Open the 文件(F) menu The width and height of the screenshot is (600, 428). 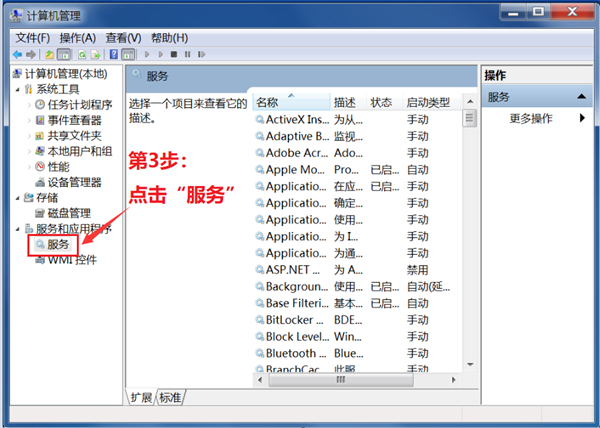coord(33,38)
